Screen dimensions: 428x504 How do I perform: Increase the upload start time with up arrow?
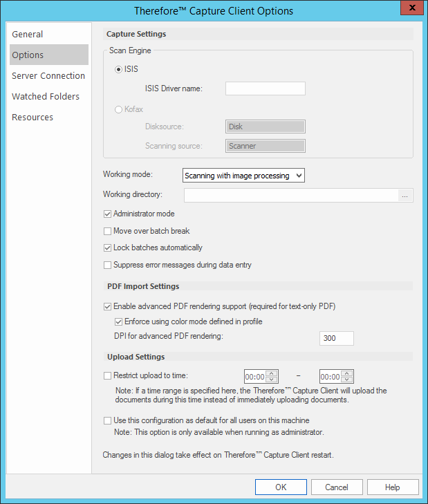coord(272,373)
